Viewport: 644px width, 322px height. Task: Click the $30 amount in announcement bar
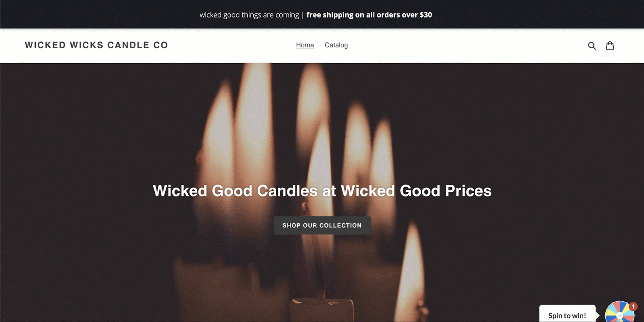pyautogui.click(x=426, y=15)
